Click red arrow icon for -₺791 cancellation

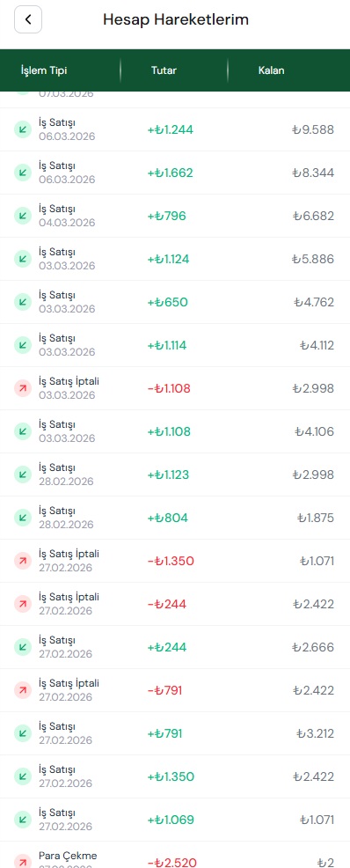click(23, 690)
